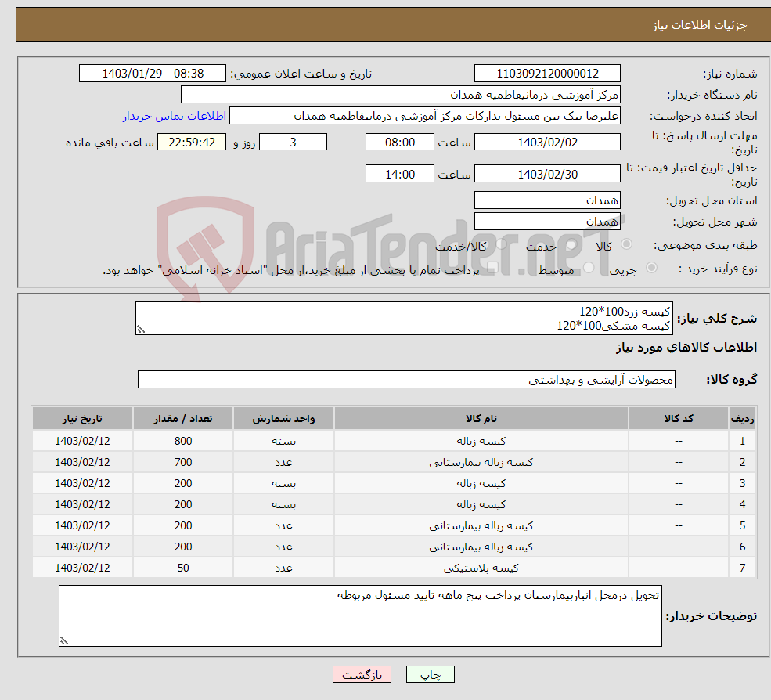Click the need date cell in row 1
The image size is (771, 700).
(83, 442)
